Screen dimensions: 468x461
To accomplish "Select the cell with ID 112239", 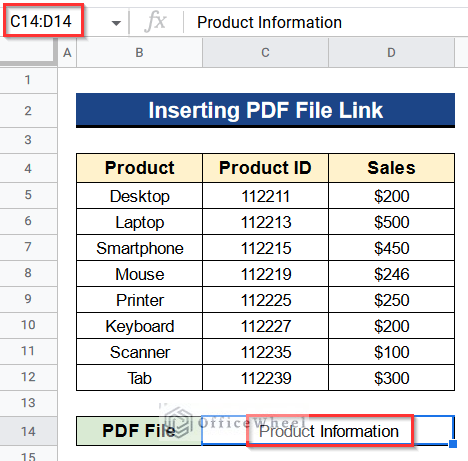I will point(265,378).
